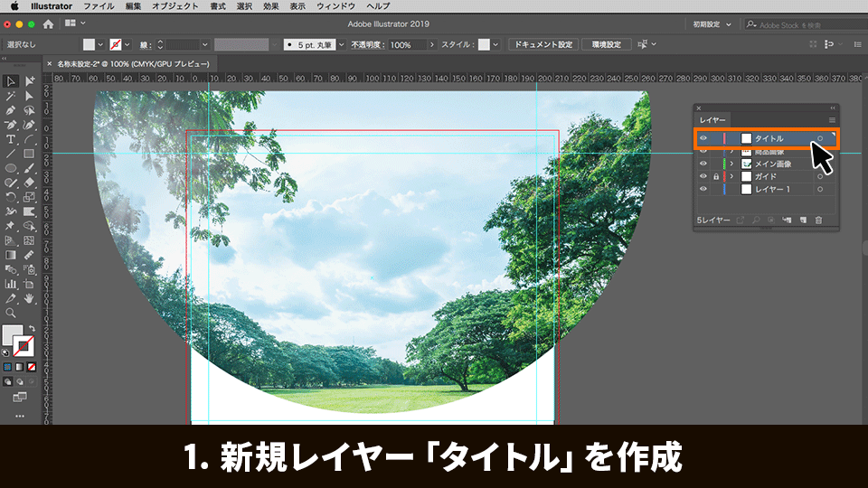Click the Adobe Stock search field

pyautogui.click(x=806, y=25)
